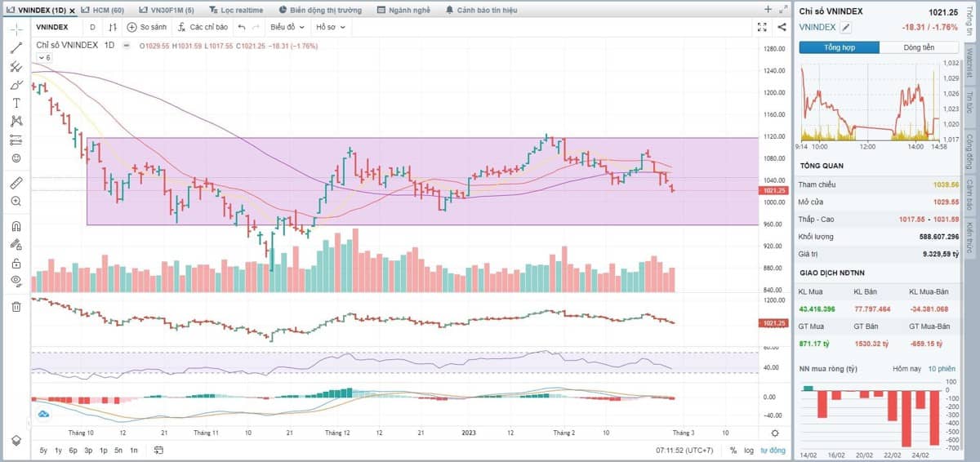Select the 10 phiên foreign net-buy option

point(942,369)
